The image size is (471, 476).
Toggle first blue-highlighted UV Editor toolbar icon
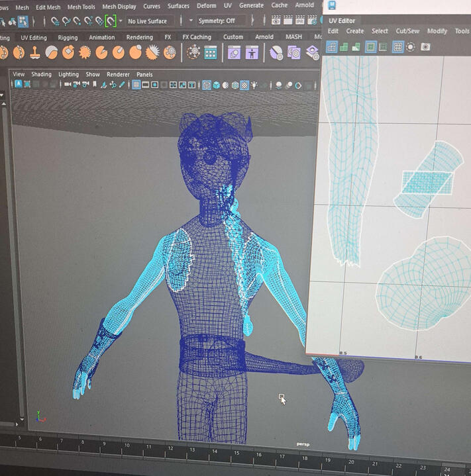[x=331, y=47]
